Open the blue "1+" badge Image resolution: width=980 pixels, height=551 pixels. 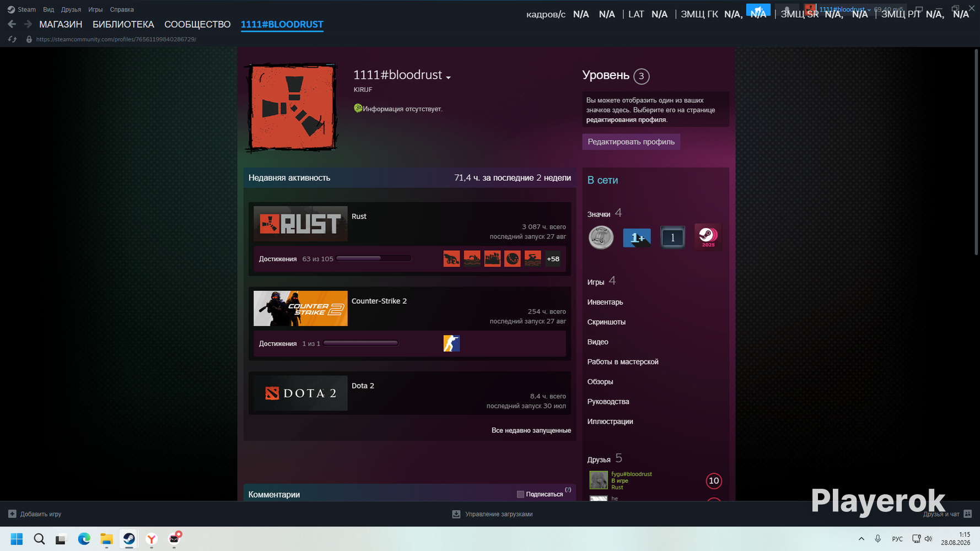click(x=637, y=237)
